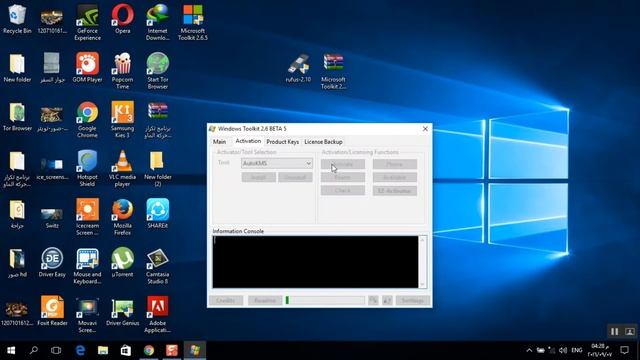Select the Movavi Screen desktop icon
Screen dimensions: 640x360
[x=87, y=314]
